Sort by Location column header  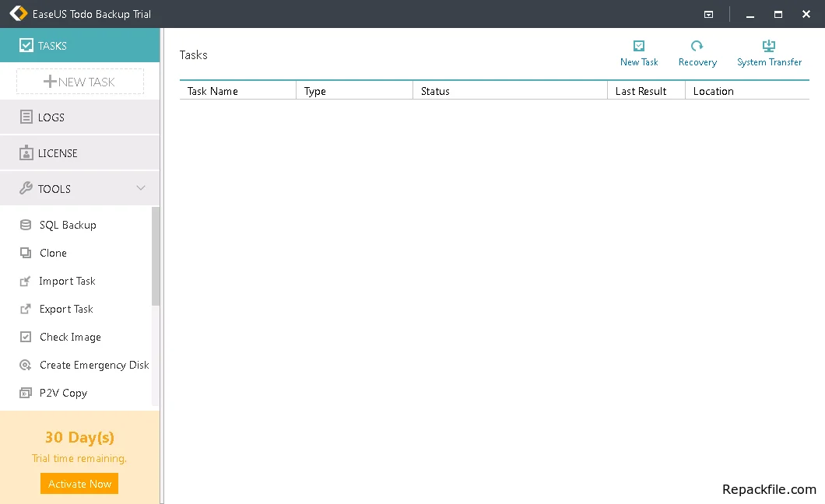[x=747, y=91]
